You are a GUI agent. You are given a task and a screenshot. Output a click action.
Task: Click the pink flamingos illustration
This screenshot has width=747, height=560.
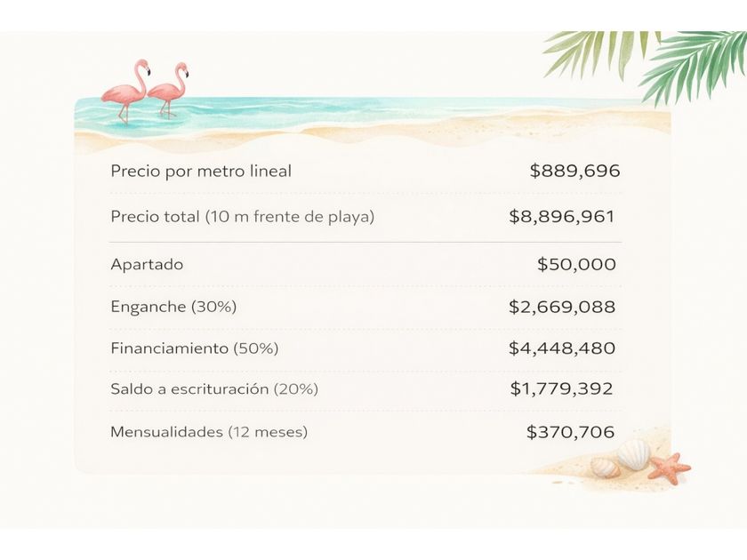click(147, 89)
